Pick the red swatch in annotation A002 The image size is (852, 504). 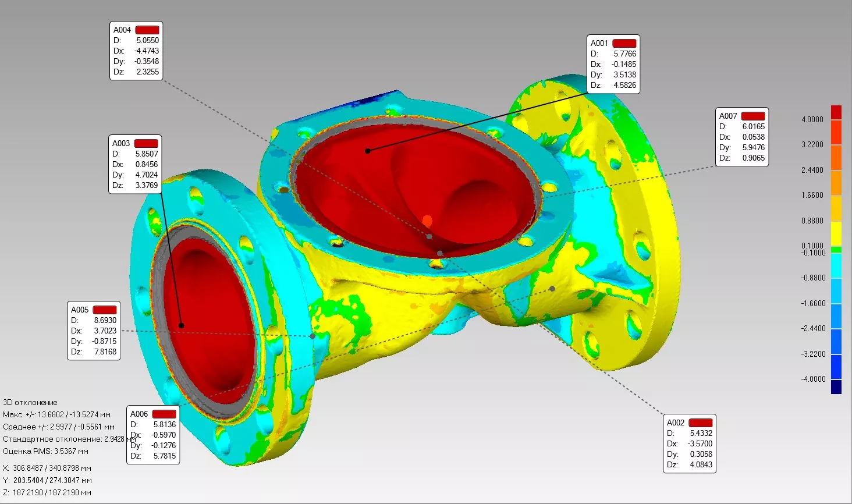700,423
